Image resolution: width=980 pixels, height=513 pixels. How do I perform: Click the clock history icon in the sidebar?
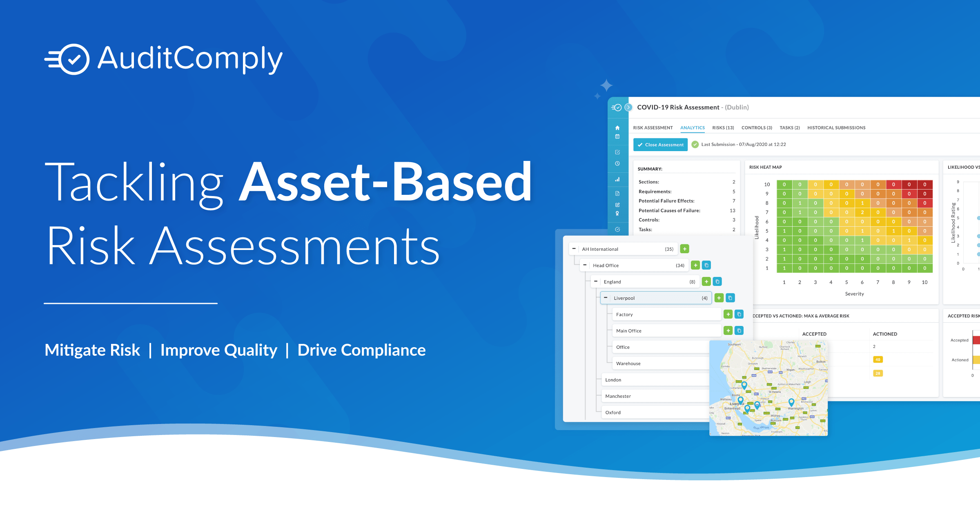(x=617, y=163)
